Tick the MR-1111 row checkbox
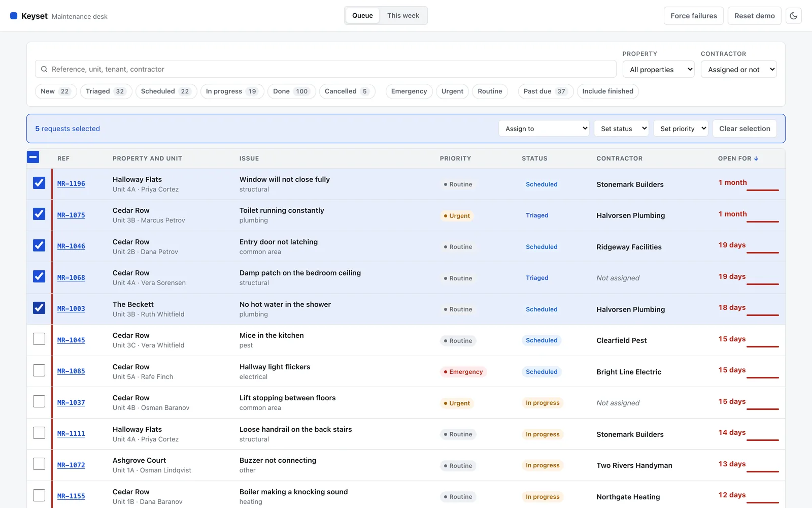This screenshot has width=812, height=508. pyautogui.click(x=39, y=433)
